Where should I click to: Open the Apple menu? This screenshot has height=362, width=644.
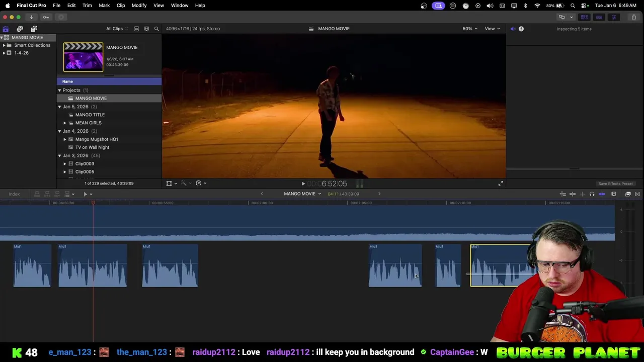8,6
